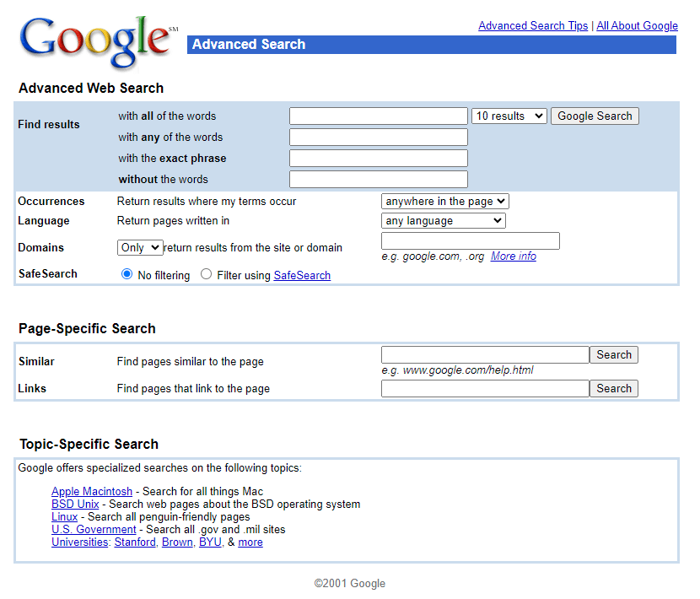Open U.S. Government topic search

94,529
